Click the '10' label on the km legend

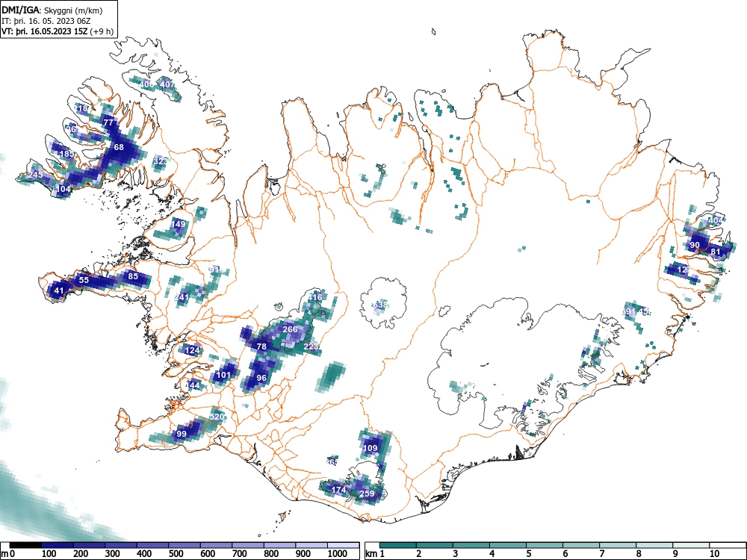click(713, 553)
